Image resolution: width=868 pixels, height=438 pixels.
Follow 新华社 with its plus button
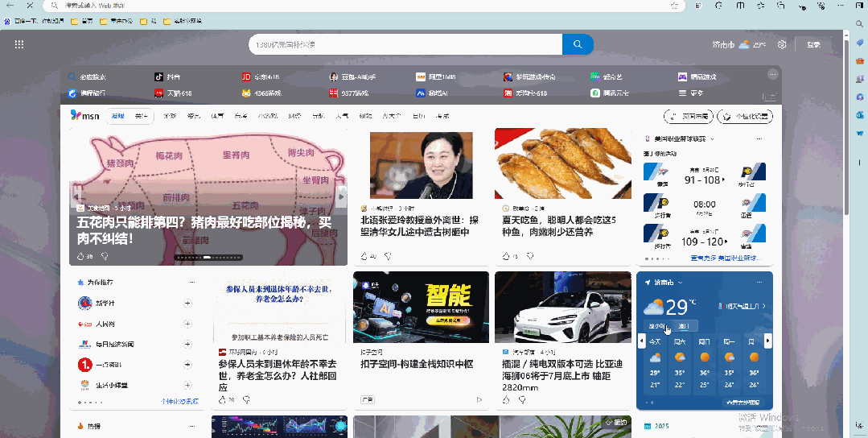coord(187,304)
